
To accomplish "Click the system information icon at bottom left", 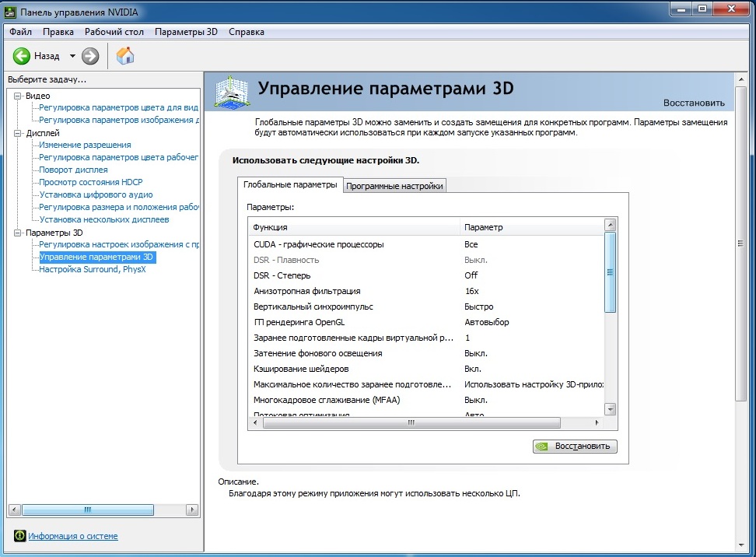I will (x=19, y=536).
